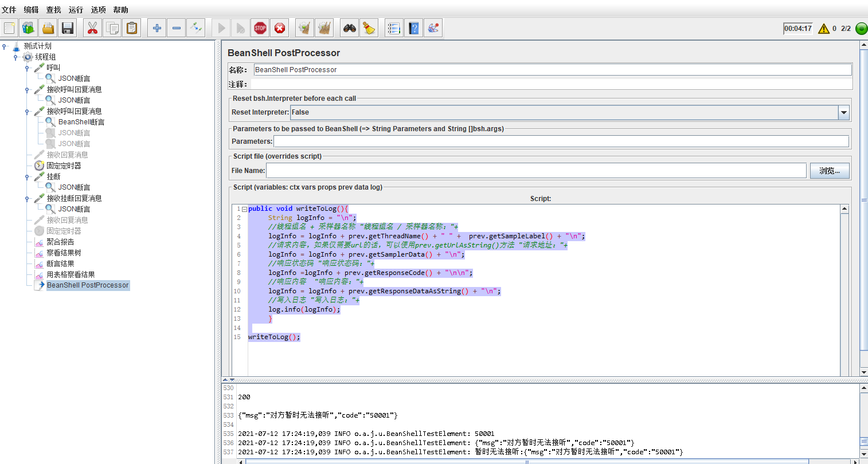Click log line 533 with msg JSON

click(x=318, y=415)
